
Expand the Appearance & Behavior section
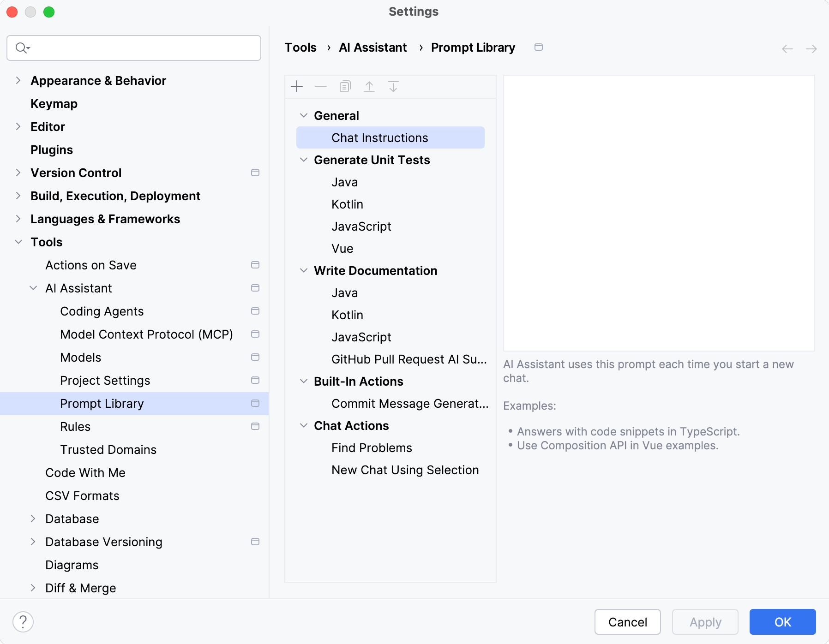coord(18,81)
